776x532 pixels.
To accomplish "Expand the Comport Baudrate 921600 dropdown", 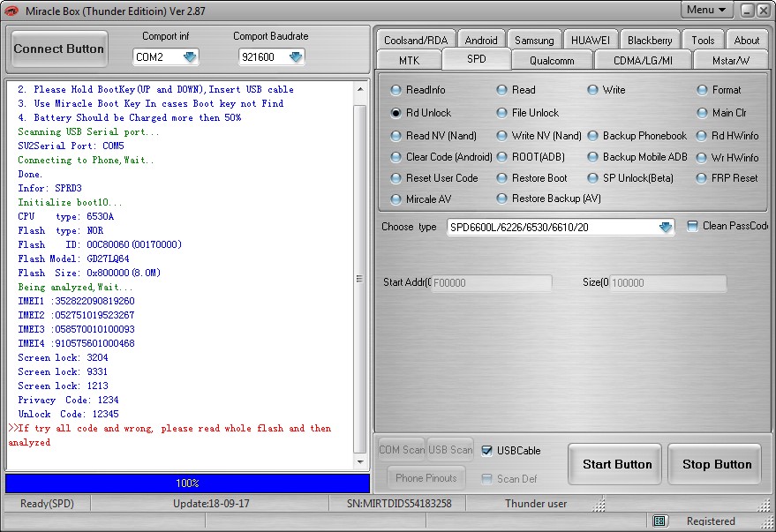I will tap(296, 57).
